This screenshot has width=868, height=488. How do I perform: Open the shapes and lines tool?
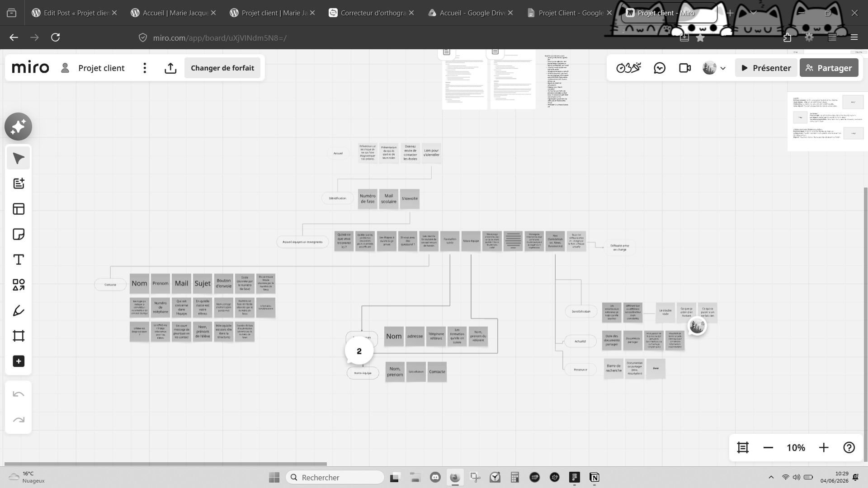pos(19,285)
